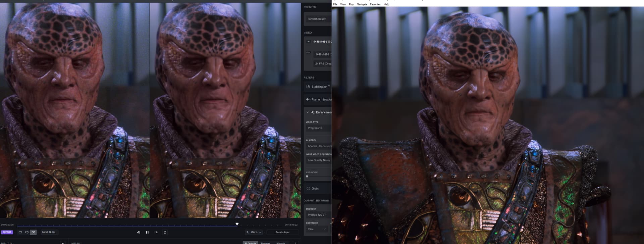Open the output panel options menu
Screen dimensions: 644x244
[x=295, y=243]
